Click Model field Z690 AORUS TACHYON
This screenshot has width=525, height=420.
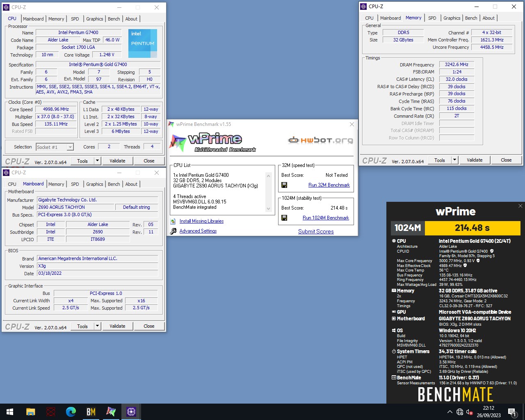tap(75, 207)
